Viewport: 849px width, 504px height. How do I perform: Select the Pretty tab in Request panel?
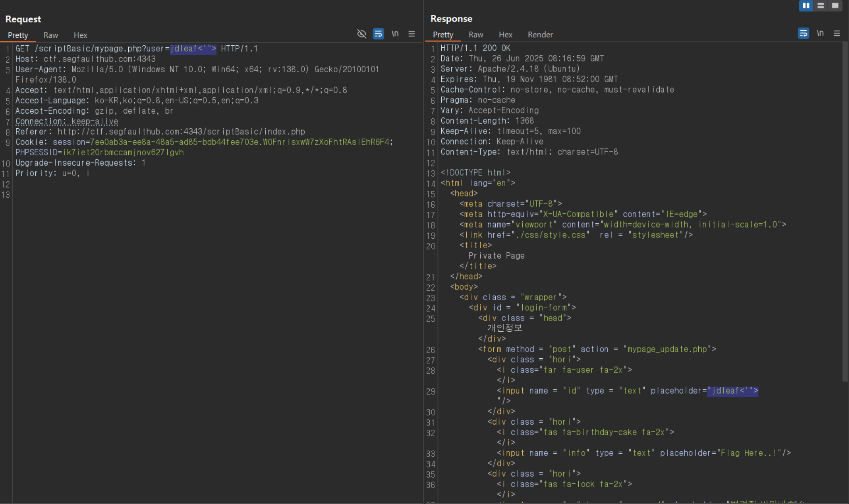[x=18, y=35]
